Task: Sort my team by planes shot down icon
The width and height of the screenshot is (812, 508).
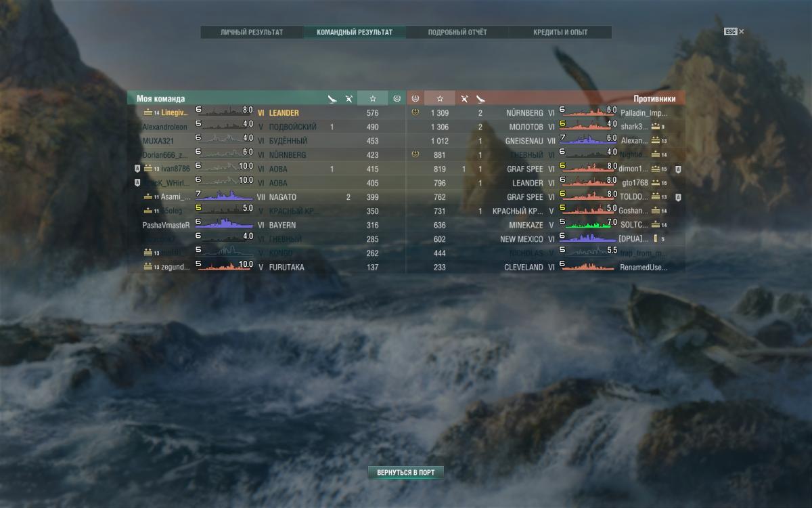Action: pos(349,99)
